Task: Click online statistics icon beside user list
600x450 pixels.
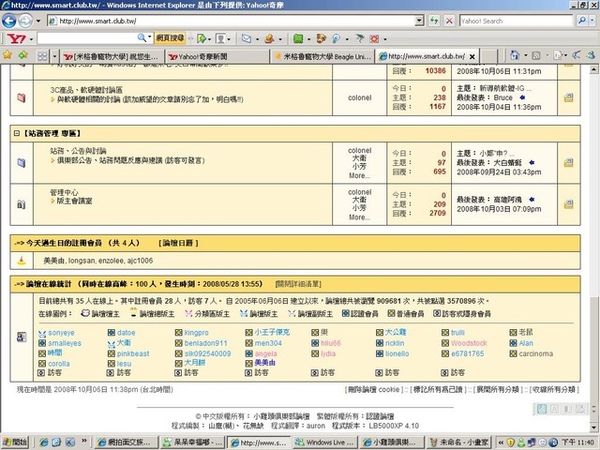Action: pos(21,337)
